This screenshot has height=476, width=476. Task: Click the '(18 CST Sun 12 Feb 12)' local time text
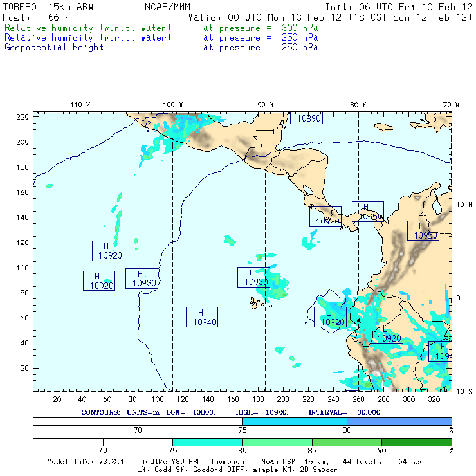pyautogui.click(x=410, y=17)
